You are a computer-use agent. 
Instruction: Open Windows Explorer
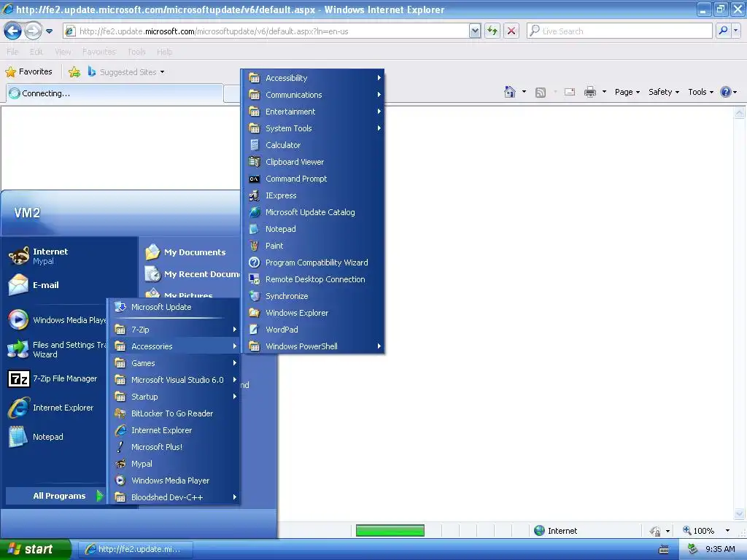(x=312, y=313)
